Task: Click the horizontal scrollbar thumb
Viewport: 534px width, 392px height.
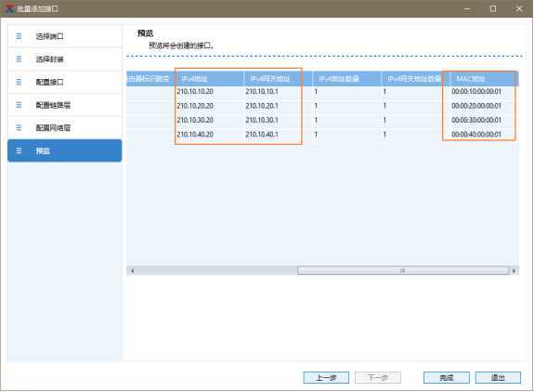Action: [402, 270]
